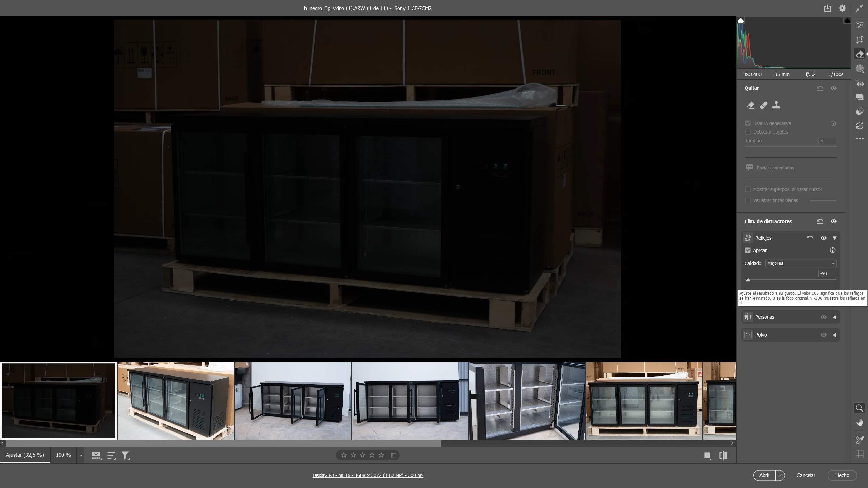Activate the Zoom magnifier tool
The height and width of the screenshot is (488, 868).
[860, 408]
